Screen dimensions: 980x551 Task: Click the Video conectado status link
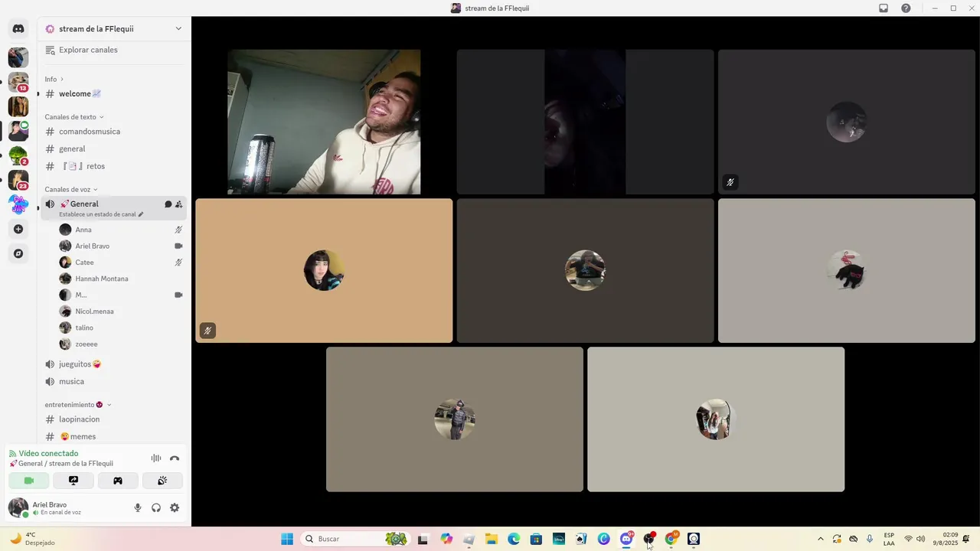pos(48,454)
